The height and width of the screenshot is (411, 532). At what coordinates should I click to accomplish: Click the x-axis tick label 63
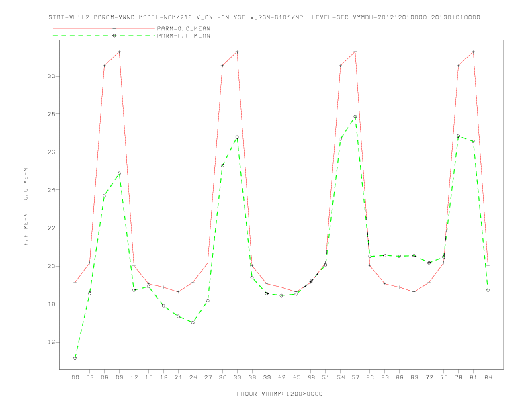(x=385, y=377)
